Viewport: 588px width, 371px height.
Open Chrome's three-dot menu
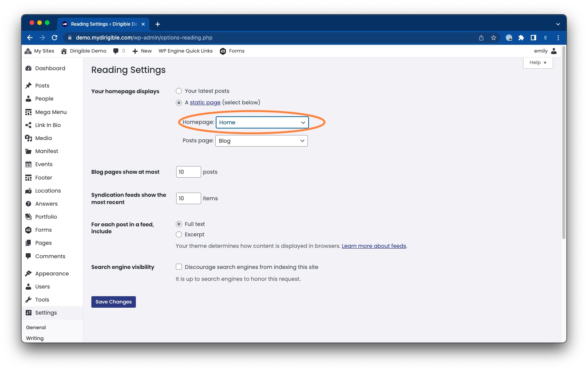[558, 38]
